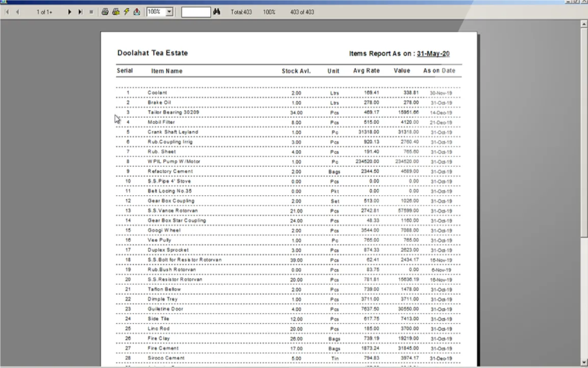The width and height of the screenshot is (588, 368).
Task: Open printer setup icon
Action: [116, 12]
